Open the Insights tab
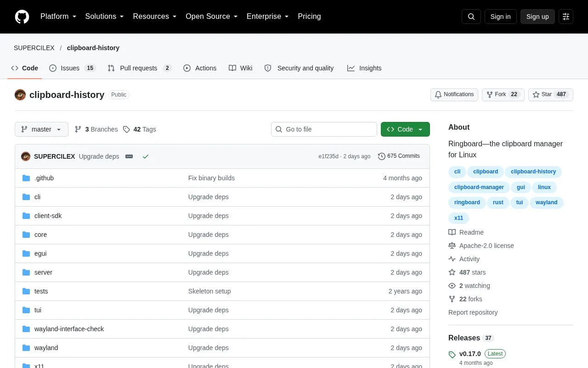 coord(364,68)
